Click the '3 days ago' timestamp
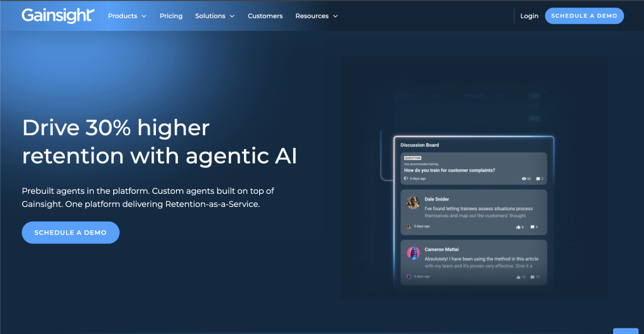The height and width of the screenshot is (334, 644). tap(422, 226)
